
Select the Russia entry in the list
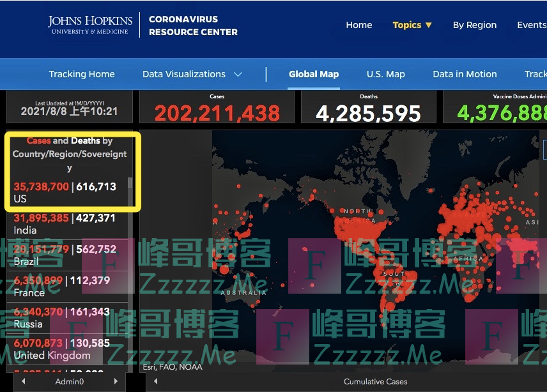coord(65,317)
